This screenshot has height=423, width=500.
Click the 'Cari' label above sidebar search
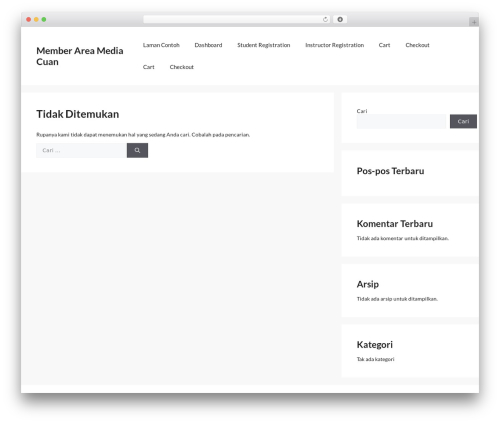point(362,111)
